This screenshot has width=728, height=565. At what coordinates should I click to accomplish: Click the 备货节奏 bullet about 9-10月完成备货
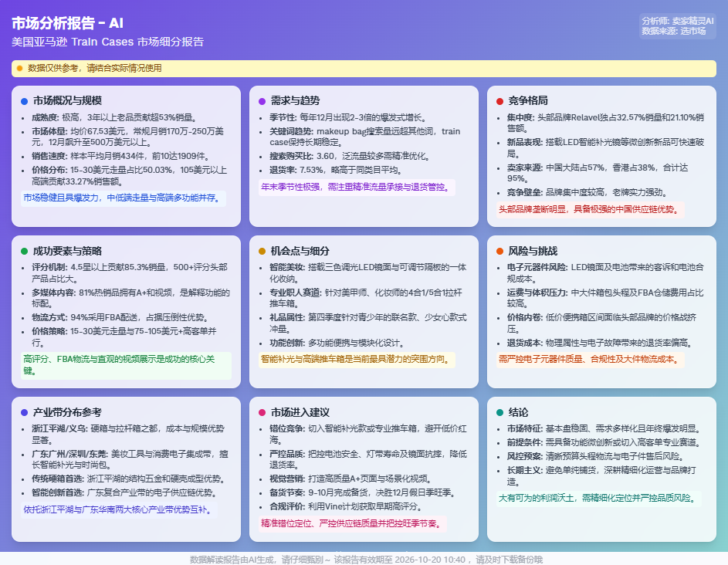click(364, 492)
